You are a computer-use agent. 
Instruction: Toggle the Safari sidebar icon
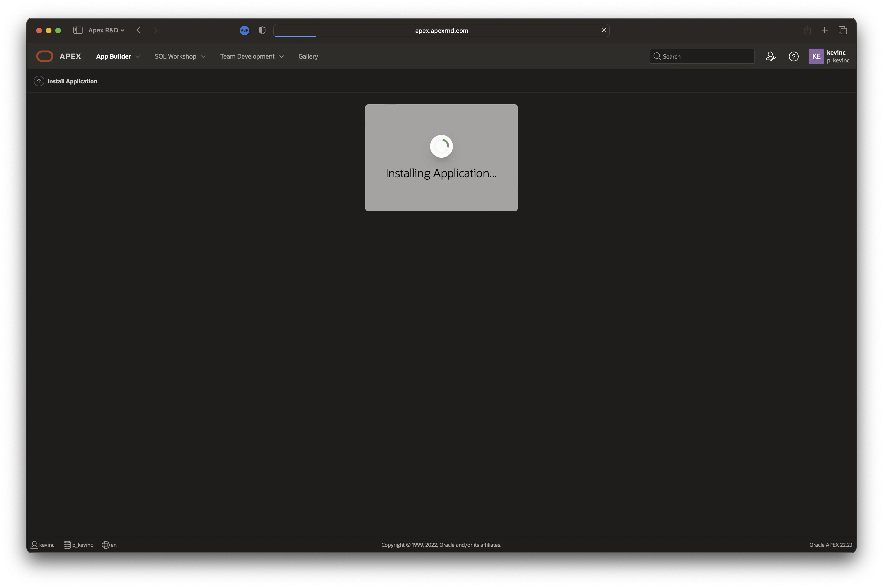[78, 30]
